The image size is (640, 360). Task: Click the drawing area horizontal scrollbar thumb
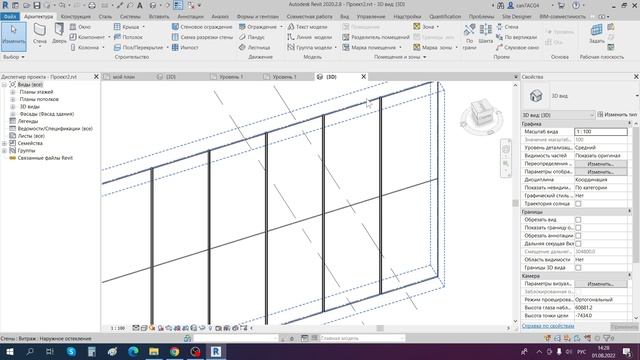[x=380, y=328]
